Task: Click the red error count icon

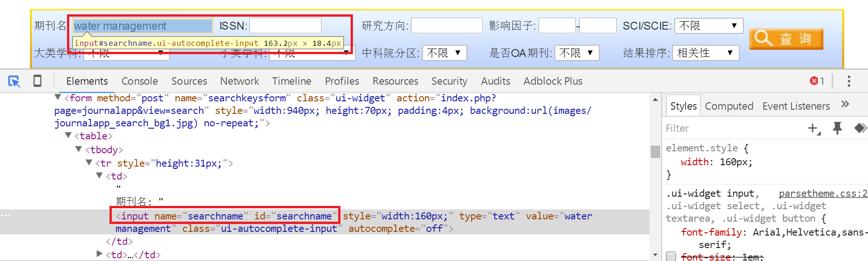Action: tap(813, 81)
